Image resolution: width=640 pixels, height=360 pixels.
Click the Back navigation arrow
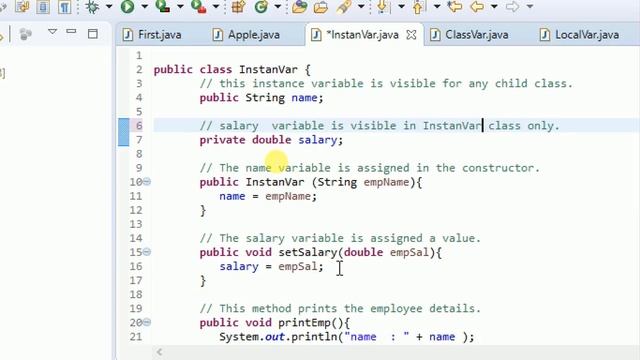[x=477, y=7]
